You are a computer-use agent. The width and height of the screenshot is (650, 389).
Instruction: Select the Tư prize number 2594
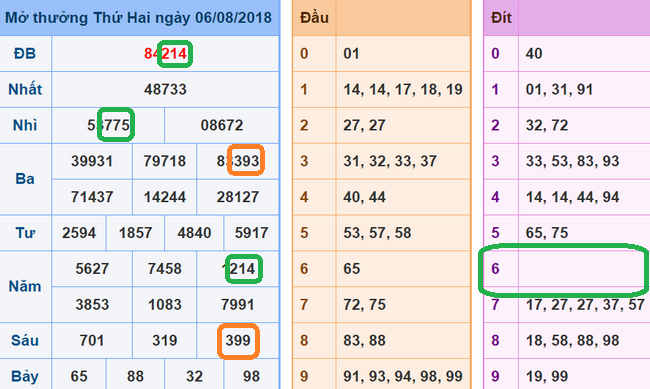point(79,233)
